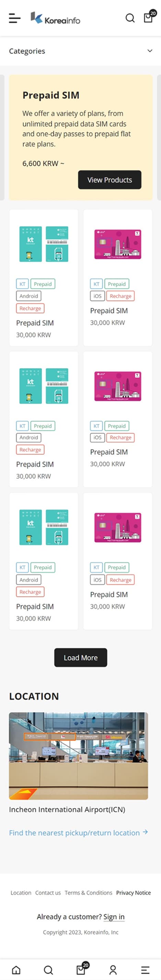Tap the home icon in bottom bar

[16, 969]
